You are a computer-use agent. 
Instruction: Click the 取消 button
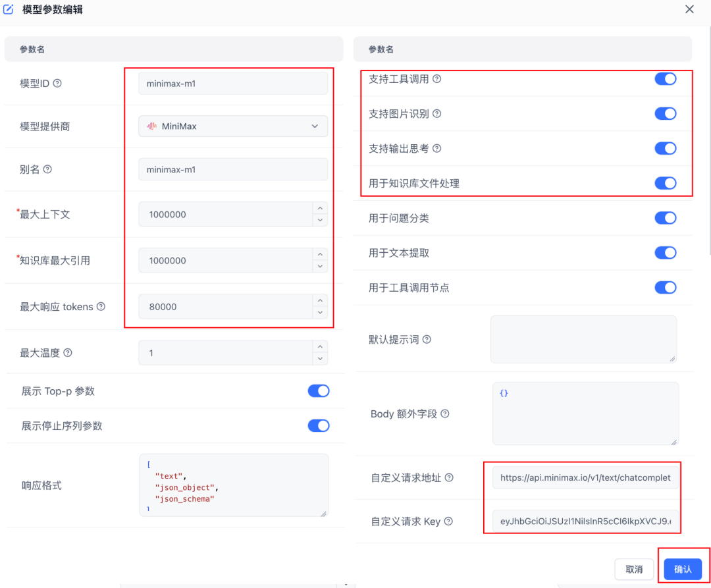pos(634,570)
